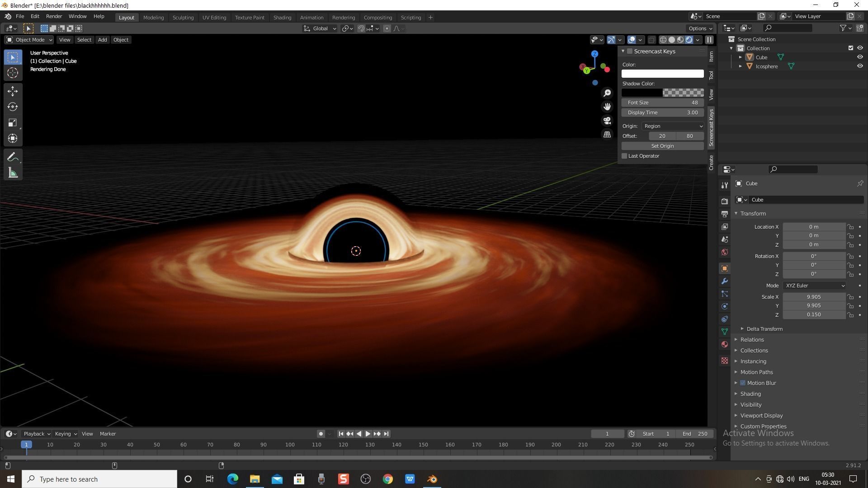Open World properties tab

pos(725,252)
